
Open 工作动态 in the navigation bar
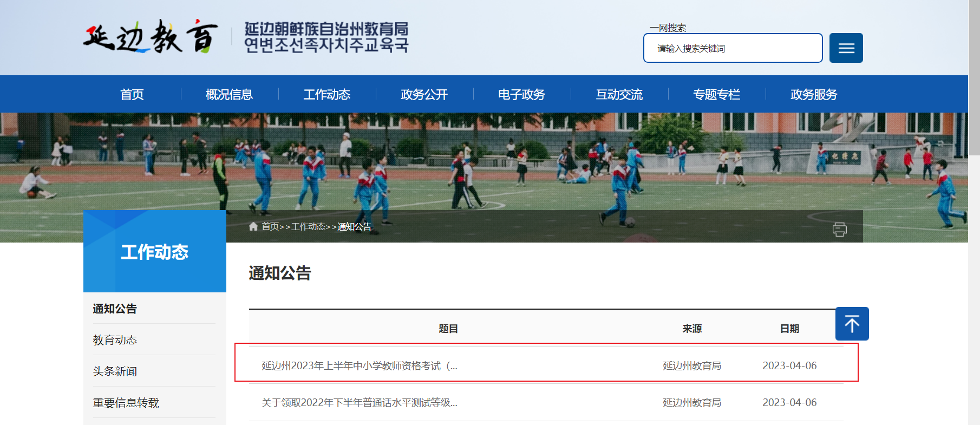327,94
